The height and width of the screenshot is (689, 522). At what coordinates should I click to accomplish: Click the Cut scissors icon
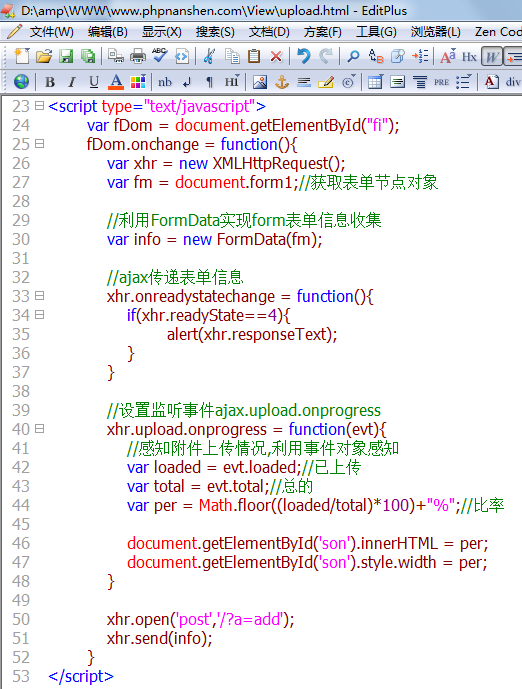point(210,56)
